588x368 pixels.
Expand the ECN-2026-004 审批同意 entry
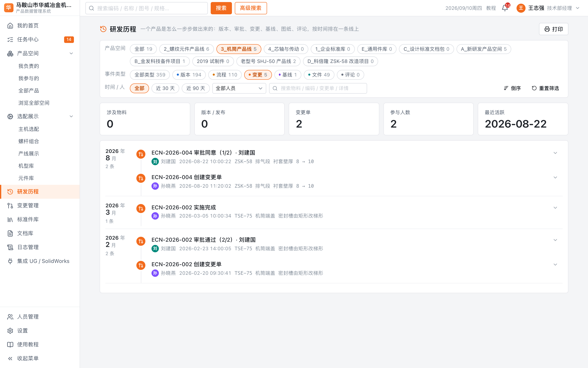[555, 153]
